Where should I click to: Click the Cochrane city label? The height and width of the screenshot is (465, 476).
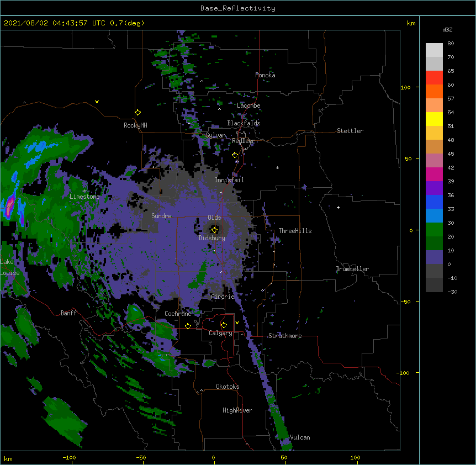[178, 314]
